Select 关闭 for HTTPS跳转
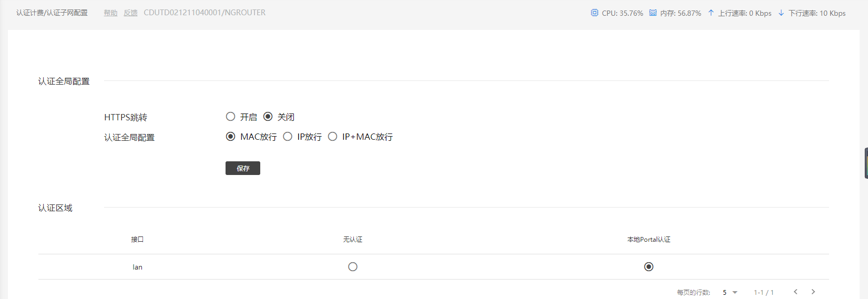Screen dimensions: 868x299 268,117
